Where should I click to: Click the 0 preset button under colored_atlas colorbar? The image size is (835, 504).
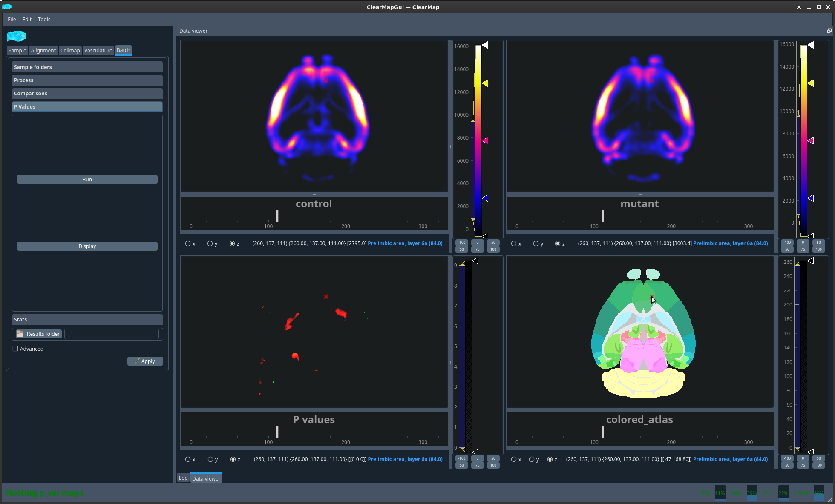tap(803, 458)
